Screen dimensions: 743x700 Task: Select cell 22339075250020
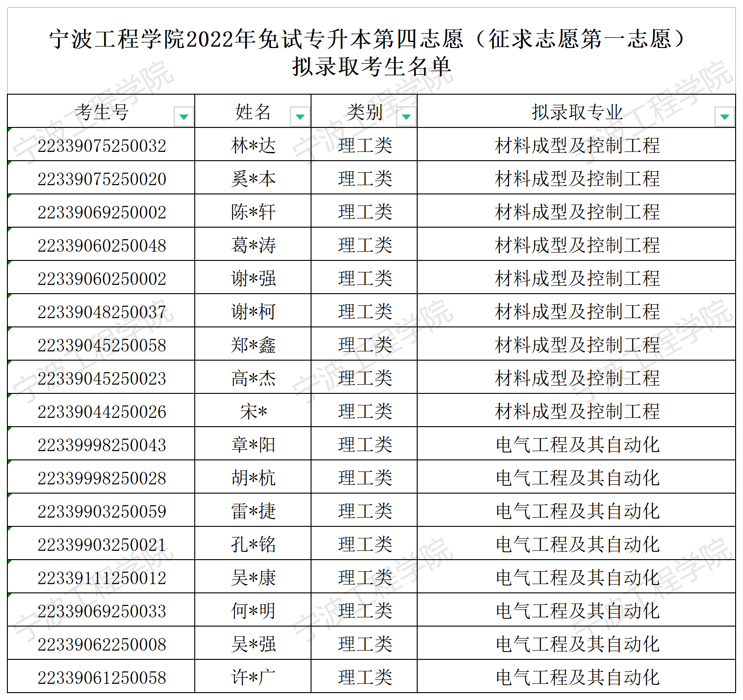(101, 178)
